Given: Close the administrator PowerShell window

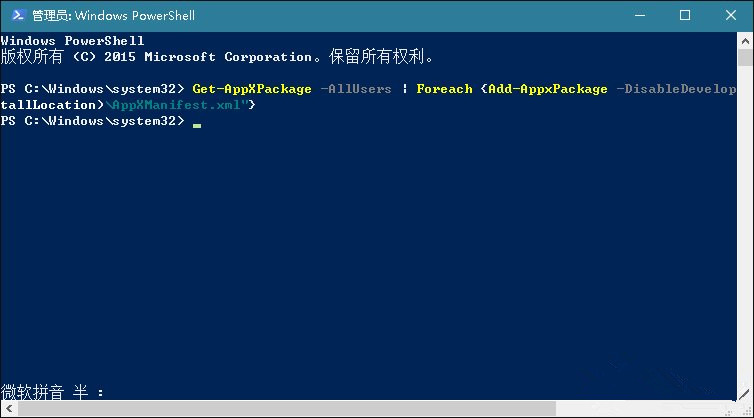Looking at the screenshot, I should click(x=730, y=15).
